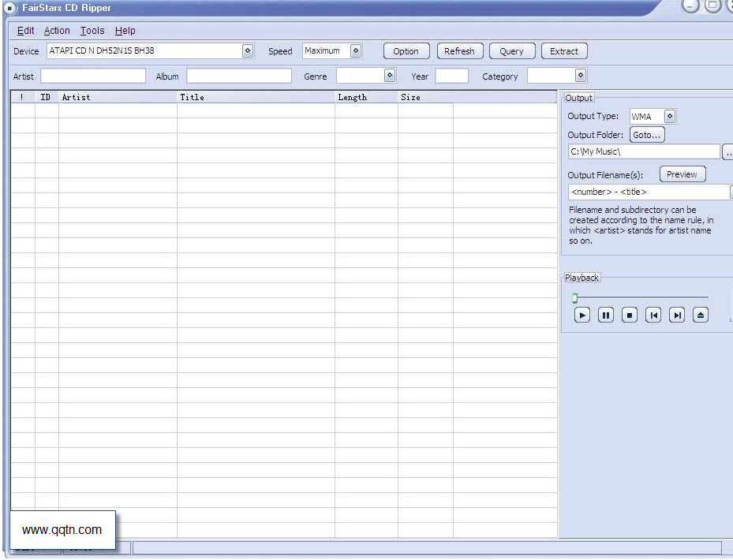Click the browse button beside output folder path
The width and height of the screenshot is (733, 560).
coord(727,152)
